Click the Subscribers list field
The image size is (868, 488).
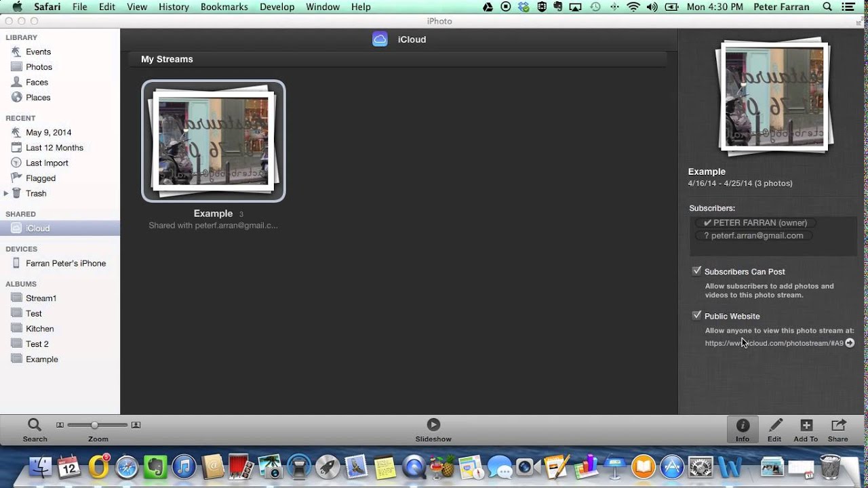pyautogui.click(x=773, y=236)
